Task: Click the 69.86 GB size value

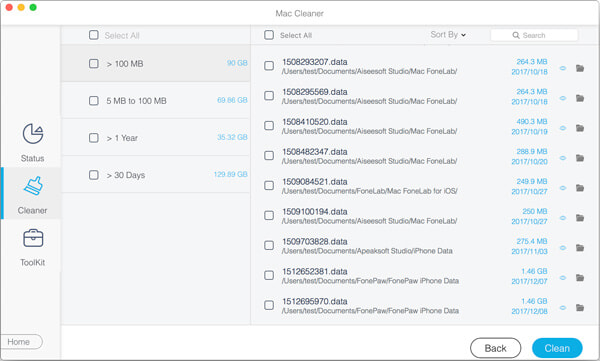Action: click(x=232, y=100)
